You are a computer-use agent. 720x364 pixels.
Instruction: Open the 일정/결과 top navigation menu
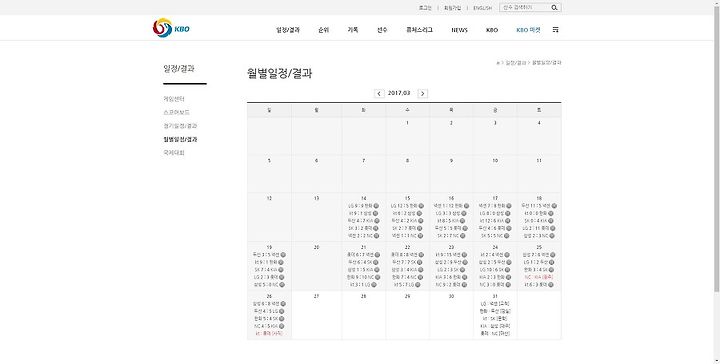(288, 30)
